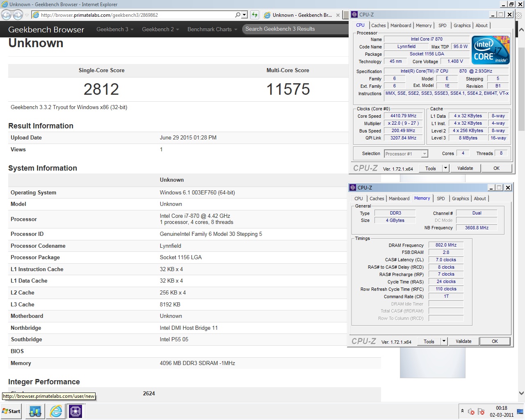Viewport: 525px width, 420px height.
Task: Click Validate in upper CPU-Z window
Action: pos(465,168)
